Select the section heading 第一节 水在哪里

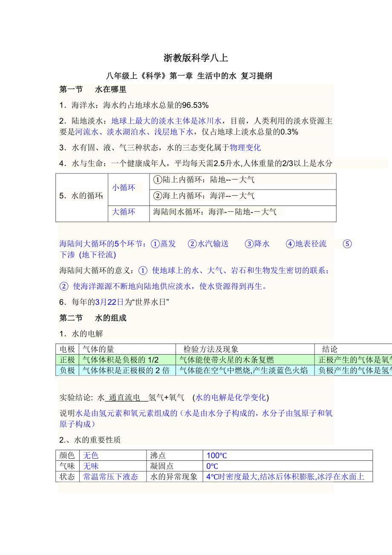[x=92, y=90]
